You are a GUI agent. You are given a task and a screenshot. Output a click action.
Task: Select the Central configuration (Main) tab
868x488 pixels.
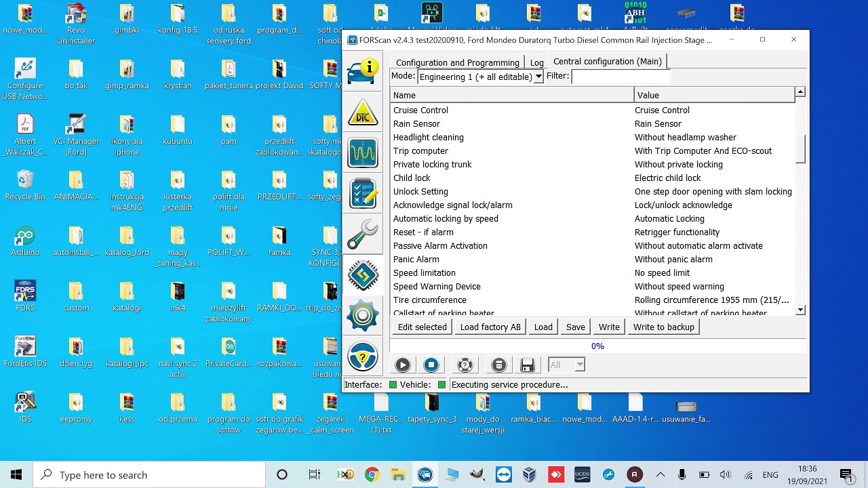608,61
